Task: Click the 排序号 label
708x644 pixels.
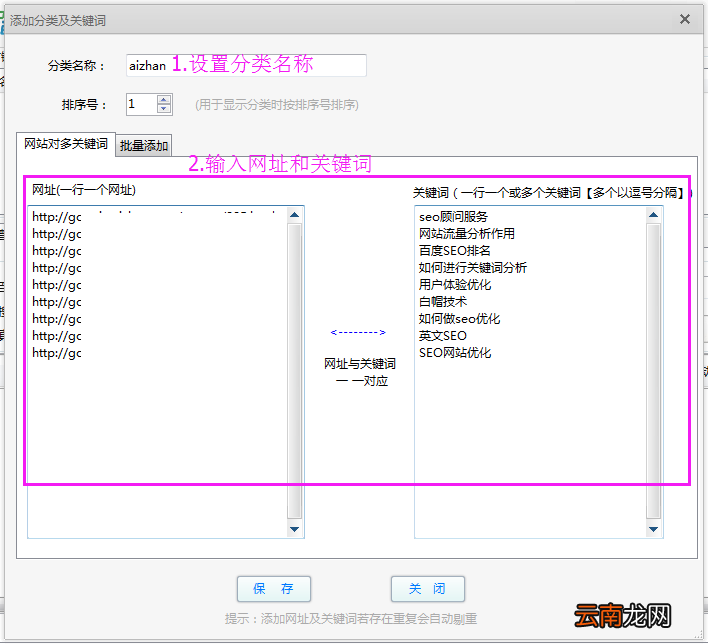Action: 84,105
